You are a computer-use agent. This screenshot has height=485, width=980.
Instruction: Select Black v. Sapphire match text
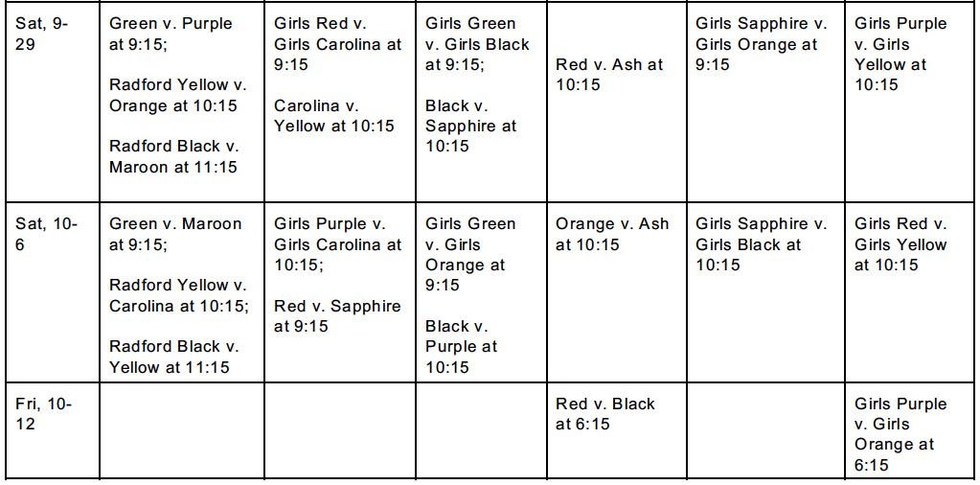click(470, 126)
